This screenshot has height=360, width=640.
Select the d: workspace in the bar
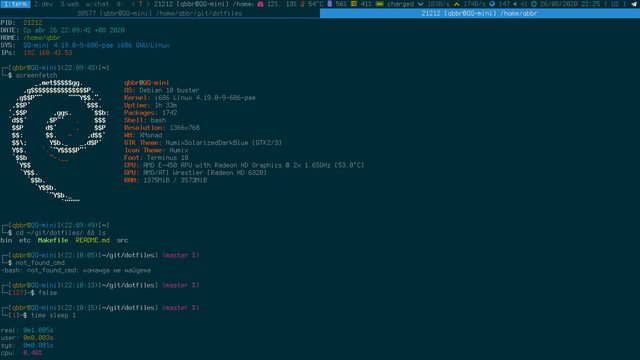(119, 4)
